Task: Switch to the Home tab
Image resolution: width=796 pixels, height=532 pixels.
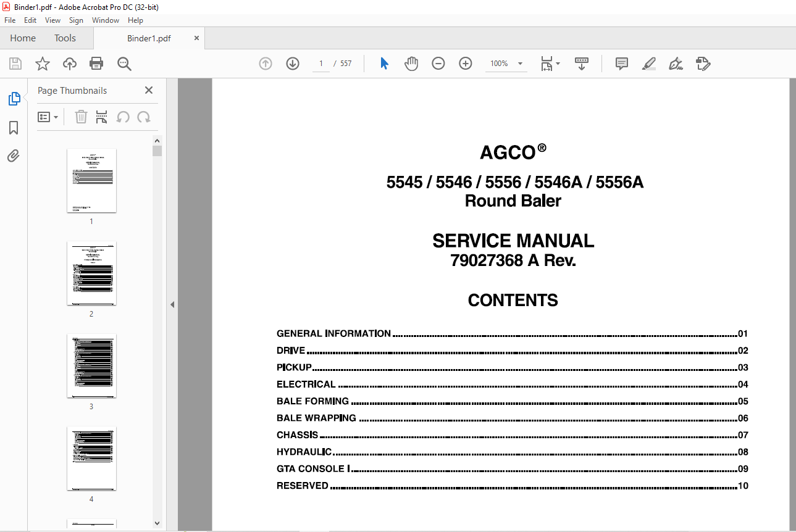Action: (x=23, y=38)
